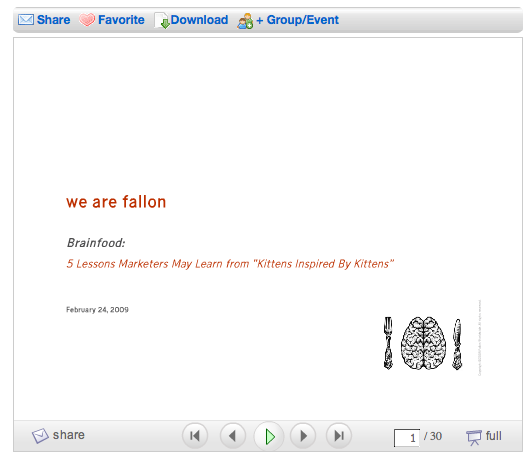Click the 'we are fallon' slide title
This screenshot has height=462, width=529.
(x=116, y=202)
